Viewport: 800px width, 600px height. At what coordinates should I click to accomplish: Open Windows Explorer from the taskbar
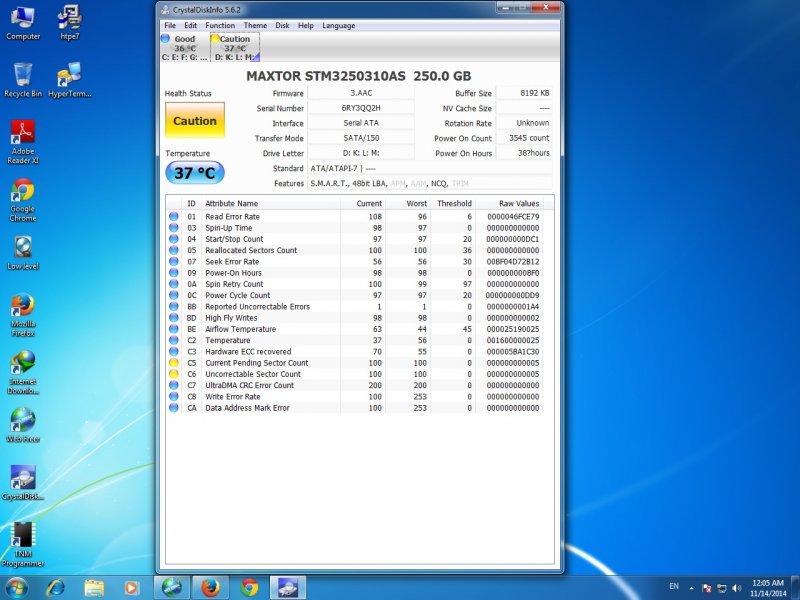coord(94,588)
